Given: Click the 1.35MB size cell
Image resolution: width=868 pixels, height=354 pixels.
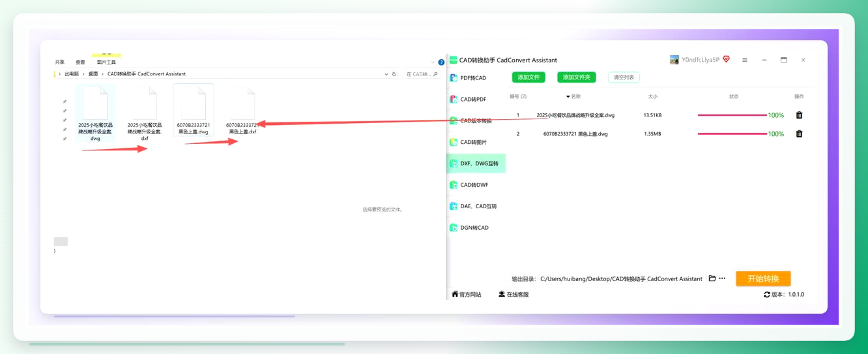Looking at the screenshot, I should (x=652, y=134).
